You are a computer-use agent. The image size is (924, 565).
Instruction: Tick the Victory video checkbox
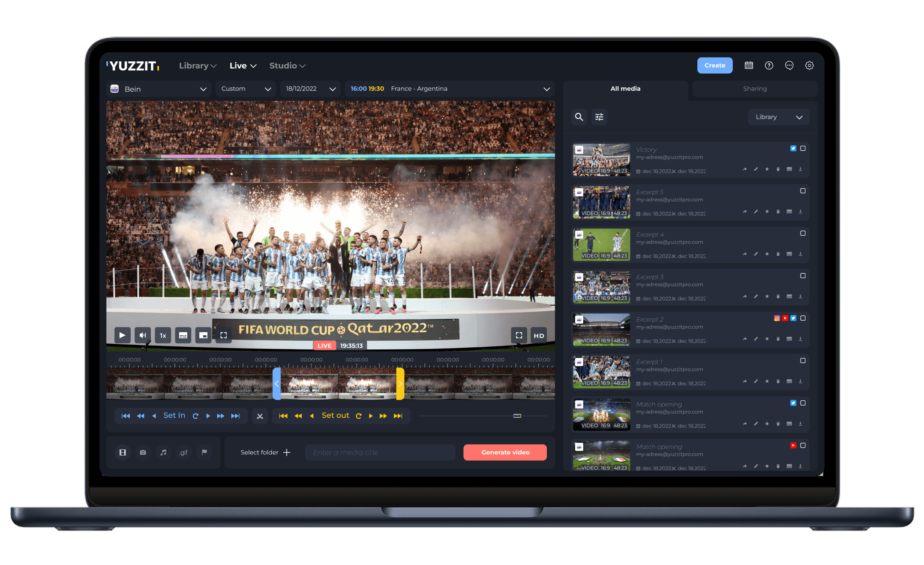point(803,148)
